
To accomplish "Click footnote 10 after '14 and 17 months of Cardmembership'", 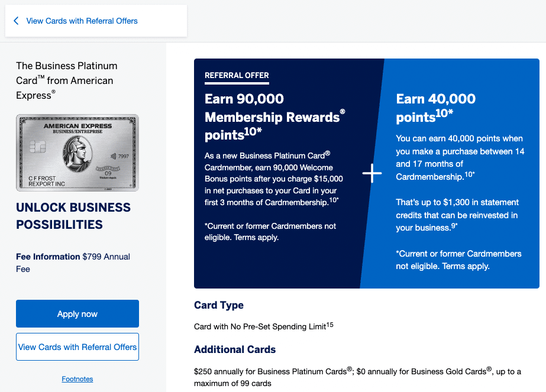I will [470, 175].
